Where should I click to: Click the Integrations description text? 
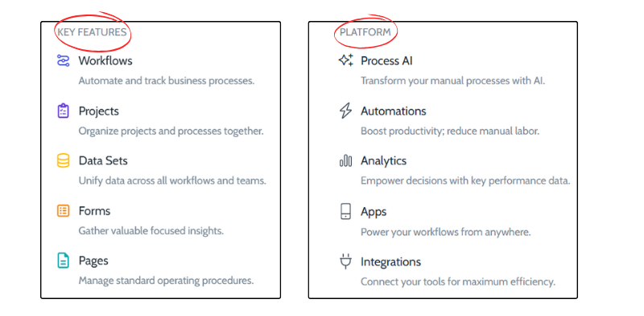(458, 282)
